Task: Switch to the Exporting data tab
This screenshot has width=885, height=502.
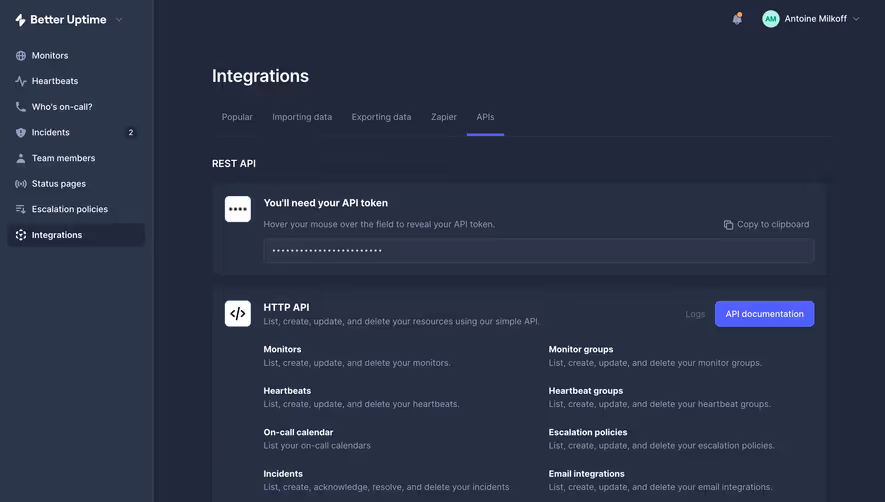Action: 382,117
